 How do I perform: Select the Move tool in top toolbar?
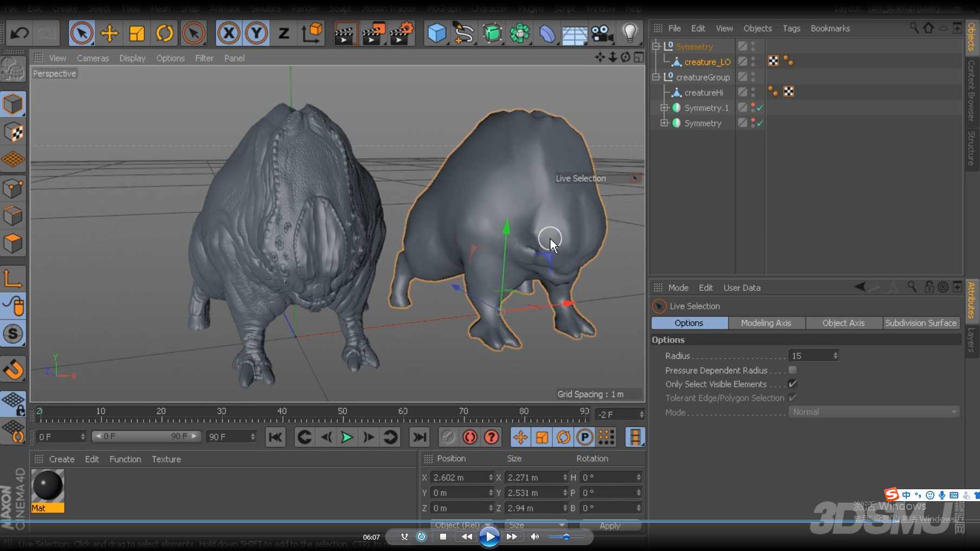(x=109, y=34)
